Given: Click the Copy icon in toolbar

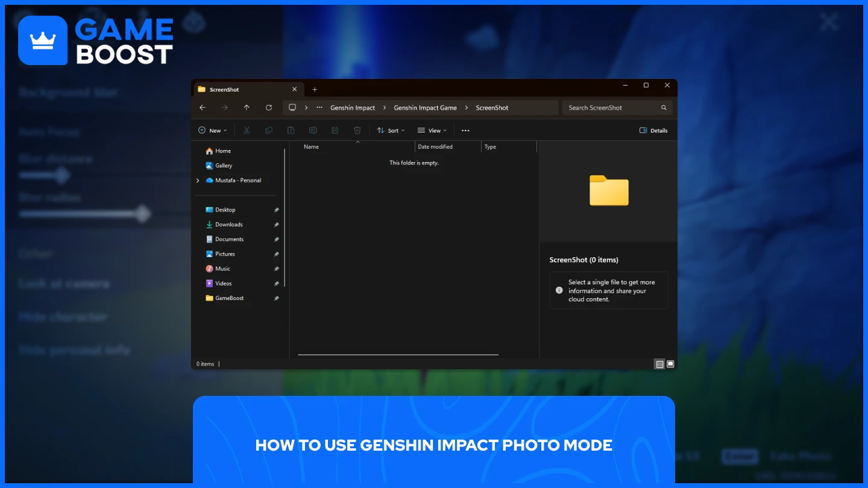Looking at the screenshot, I should (269, 130).
